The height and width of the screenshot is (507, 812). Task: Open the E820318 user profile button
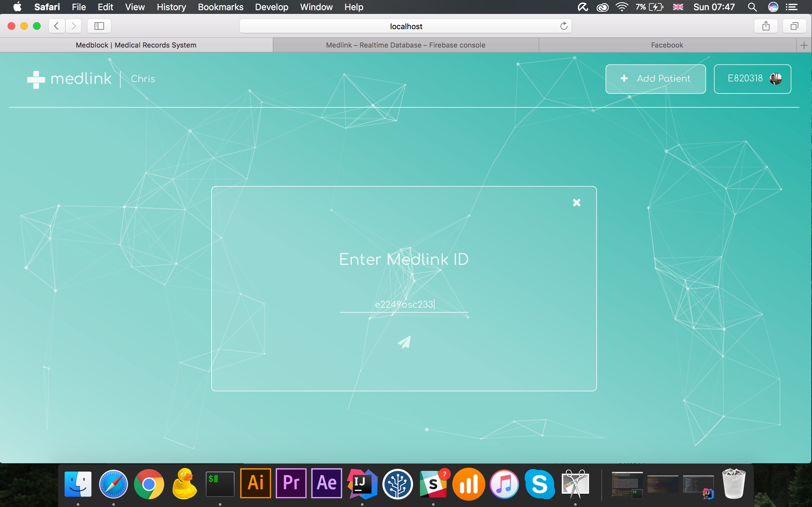coord(752,79)
